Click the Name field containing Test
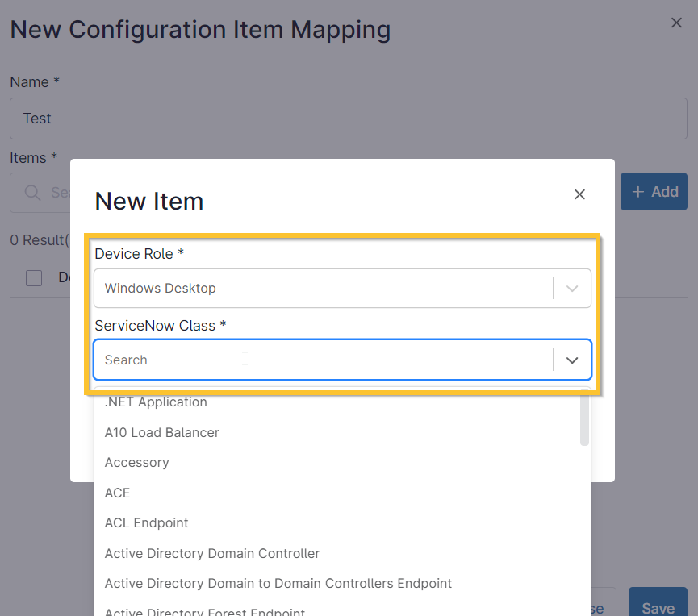The width and height of the screenshot is (698, 616). 348,119
